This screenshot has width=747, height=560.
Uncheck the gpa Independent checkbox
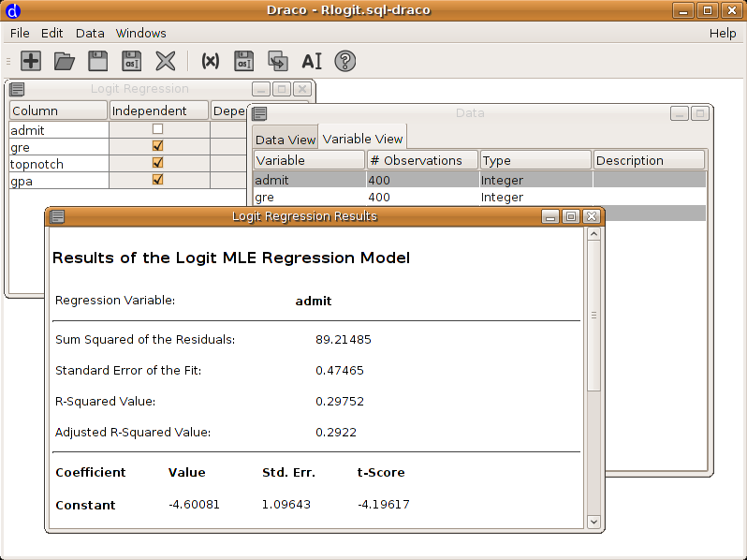coord(158,180)
